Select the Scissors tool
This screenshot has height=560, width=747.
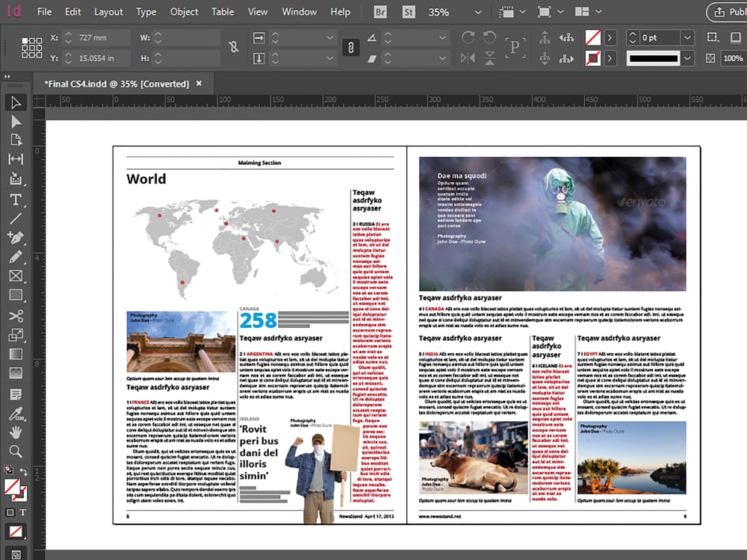pyautogui.click(x=16, y=315)
